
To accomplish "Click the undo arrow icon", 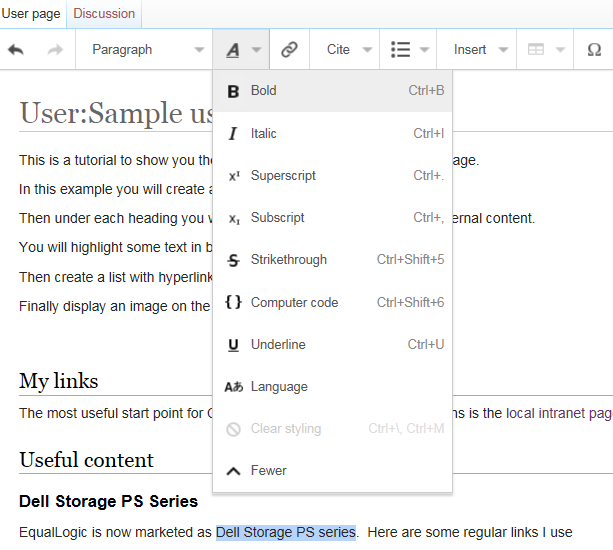I will (x=16, y=49).
